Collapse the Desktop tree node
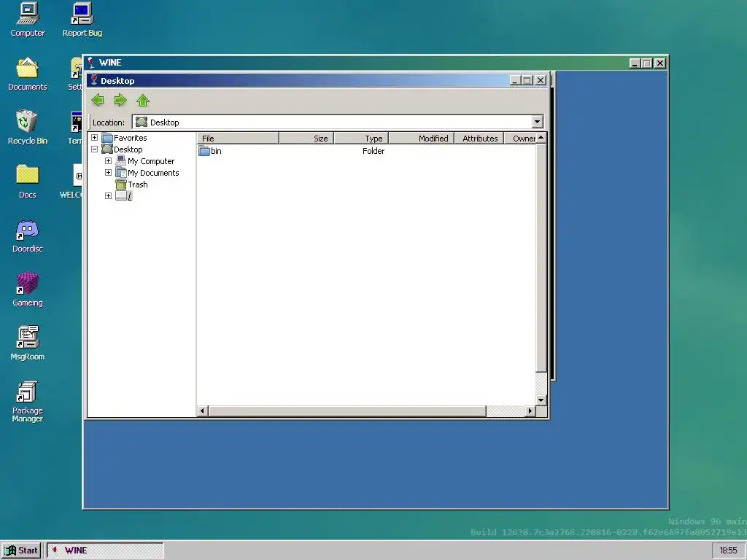The height and width of the screenshot is (560, 747). click(x=94, y=149)
